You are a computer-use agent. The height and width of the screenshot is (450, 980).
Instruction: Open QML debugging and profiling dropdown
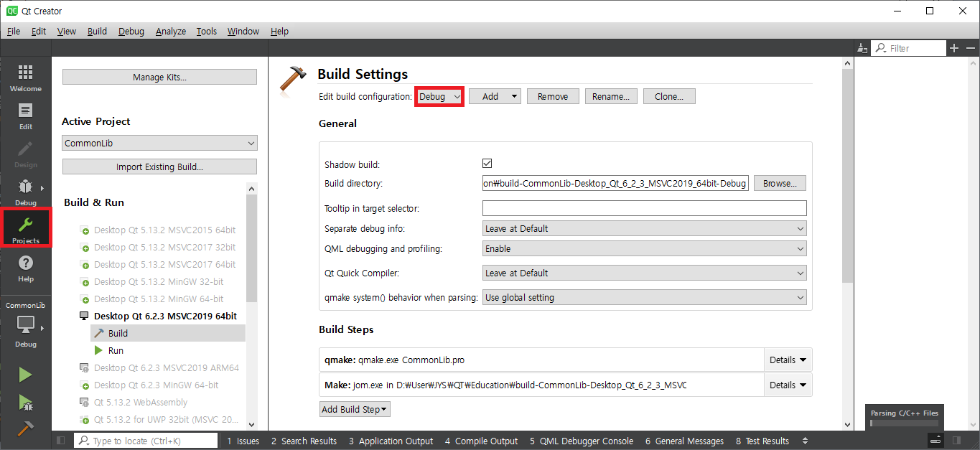click(644, 248)
